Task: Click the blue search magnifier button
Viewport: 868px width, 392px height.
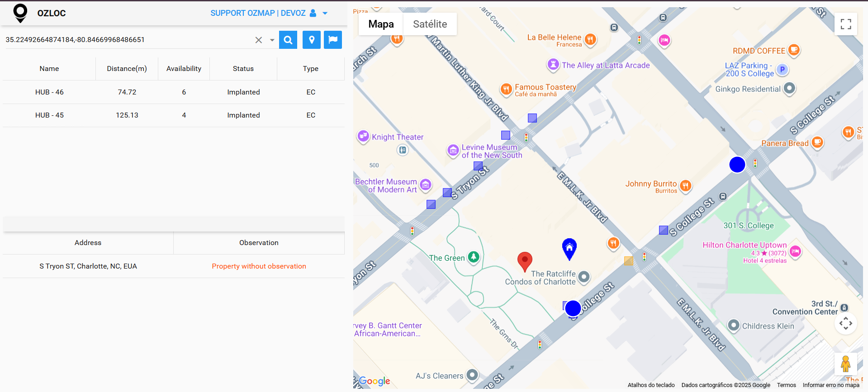Action: coord(288,40)
